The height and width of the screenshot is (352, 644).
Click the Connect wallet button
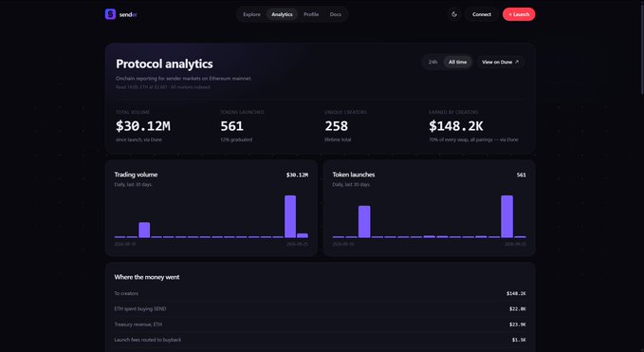tap(482, 14)
